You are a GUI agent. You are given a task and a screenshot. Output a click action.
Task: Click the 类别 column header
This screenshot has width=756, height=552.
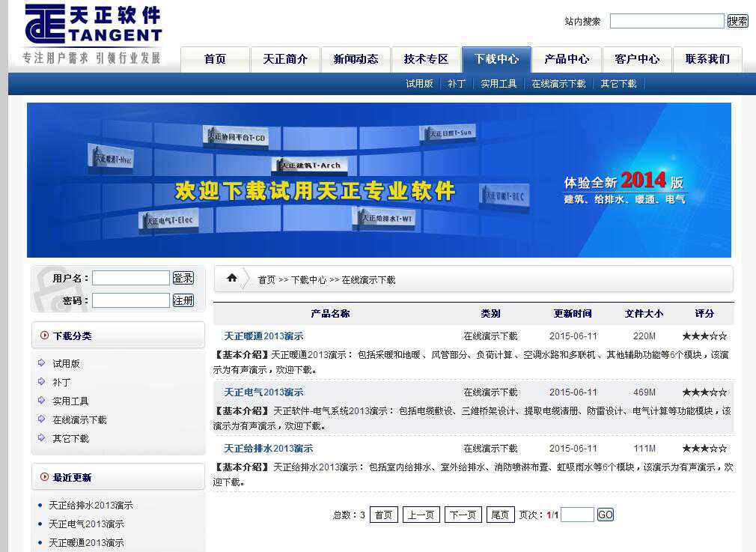(x=490, y=314)
